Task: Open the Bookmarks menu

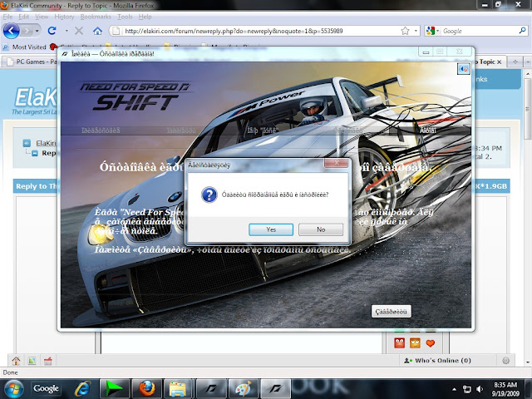Action: (96, 17)
